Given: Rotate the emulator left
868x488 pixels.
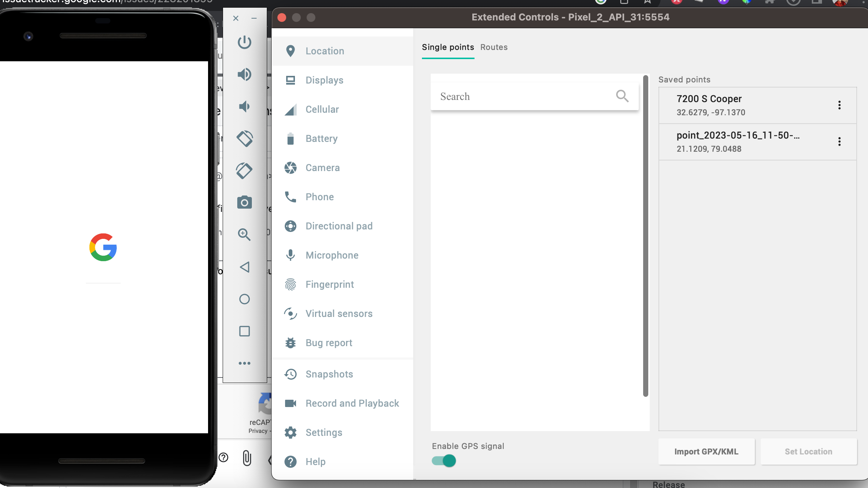Looking at the screenshot, I should pyautogui.click(x=245, y=139).
